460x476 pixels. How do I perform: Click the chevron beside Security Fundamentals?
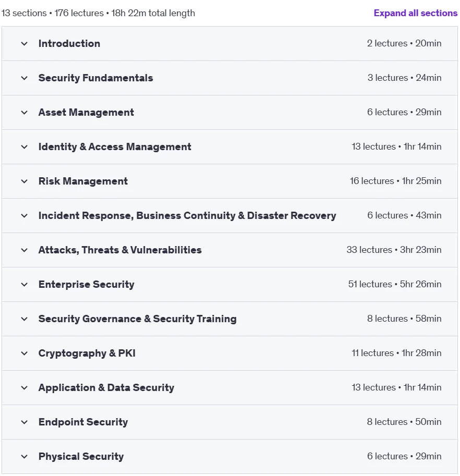[25, 78]
